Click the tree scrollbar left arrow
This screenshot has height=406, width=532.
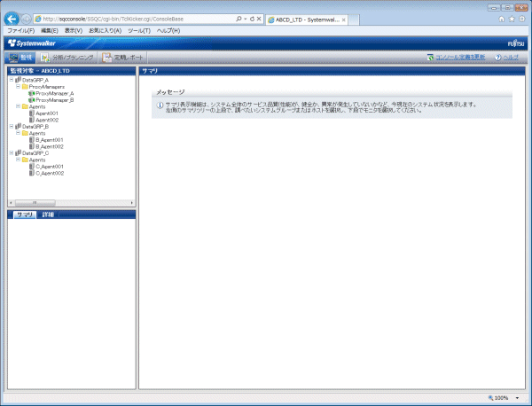click(x=12, y=203)
